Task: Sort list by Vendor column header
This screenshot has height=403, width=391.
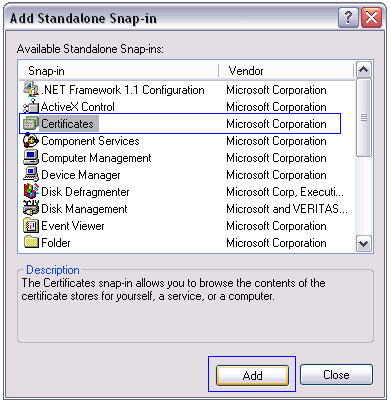Action: (286, 71)
